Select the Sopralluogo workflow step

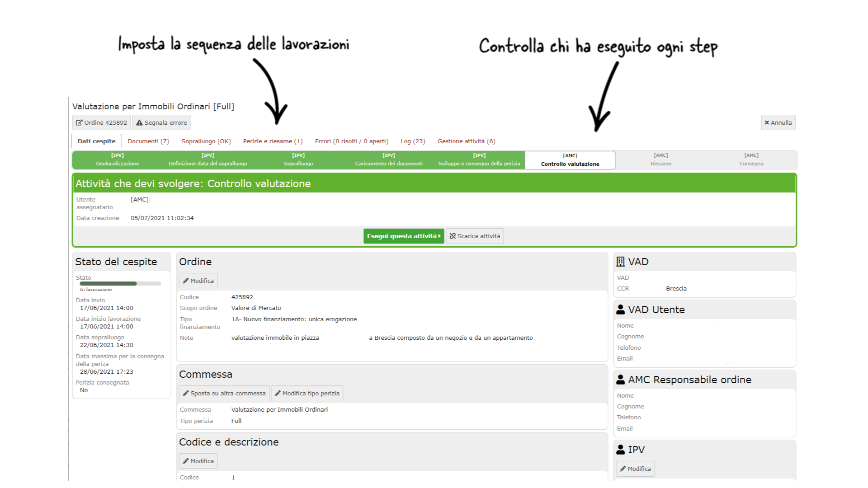pyautogui.click(x=298, y=160)
